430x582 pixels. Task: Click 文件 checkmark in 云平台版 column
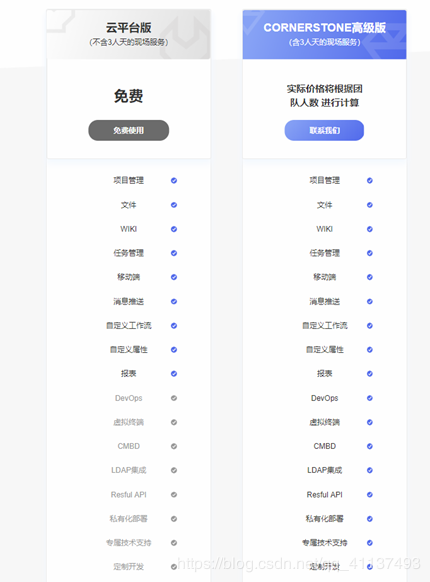click(174, 205)
